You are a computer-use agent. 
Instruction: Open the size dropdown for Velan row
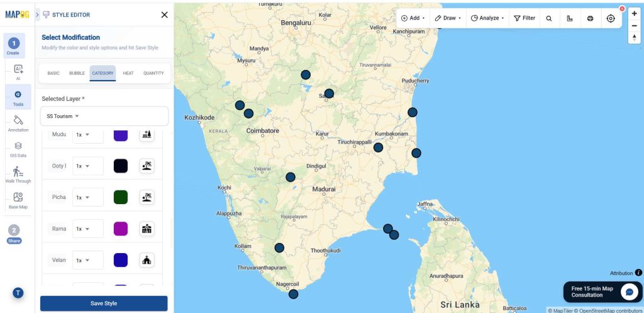[88, 260]
